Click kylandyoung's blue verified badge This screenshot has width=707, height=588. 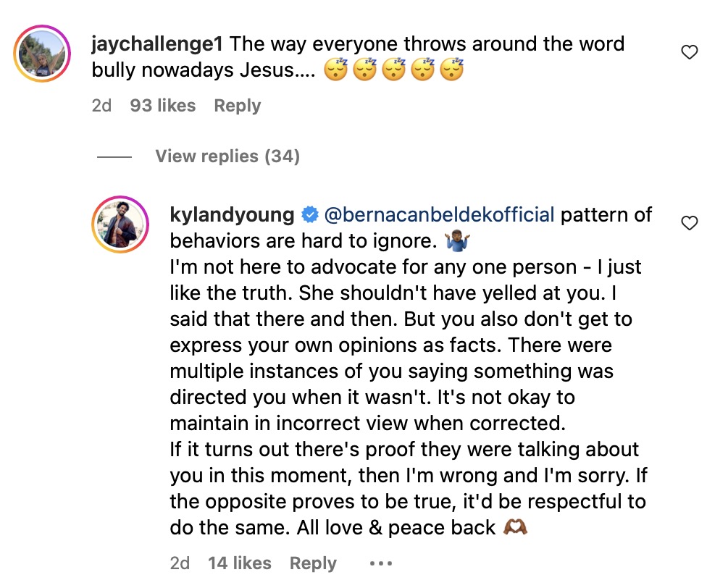309,215
